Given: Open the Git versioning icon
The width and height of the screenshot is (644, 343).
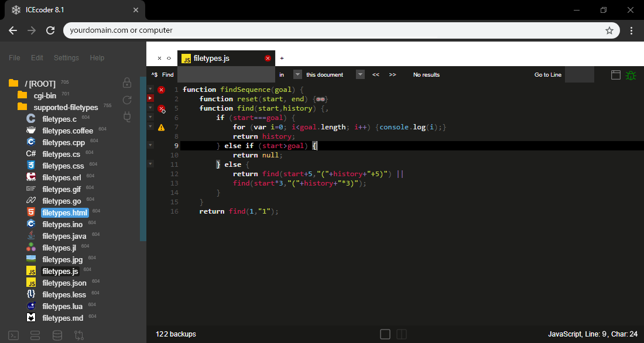Looking at the screenshot, I should coord(78,335).
